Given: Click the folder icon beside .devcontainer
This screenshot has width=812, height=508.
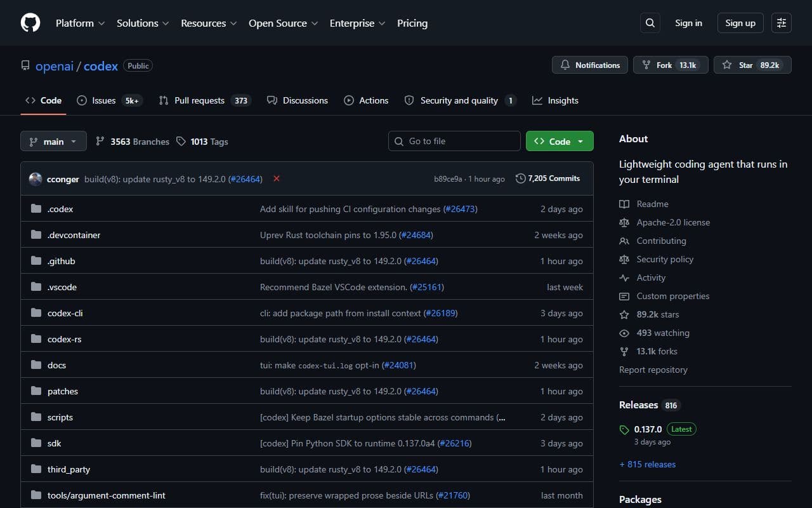Looking at the screenshot, I should click(36, 235).
